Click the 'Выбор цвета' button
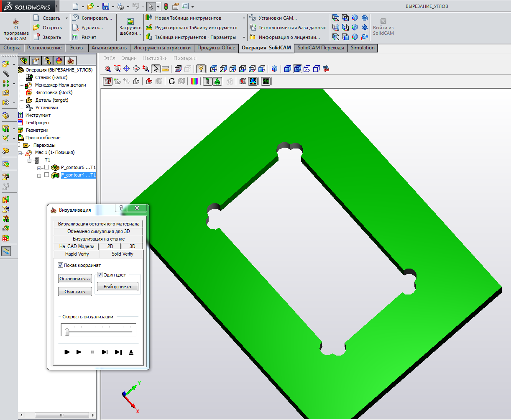This screenshot has height=420, width=511. (118, 287)
